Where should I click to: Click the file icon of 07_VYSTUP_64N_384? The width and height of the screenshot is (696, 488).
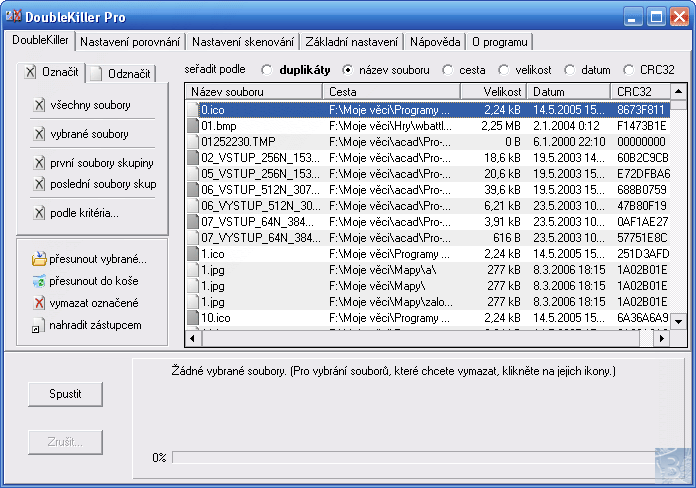[193, 238]
